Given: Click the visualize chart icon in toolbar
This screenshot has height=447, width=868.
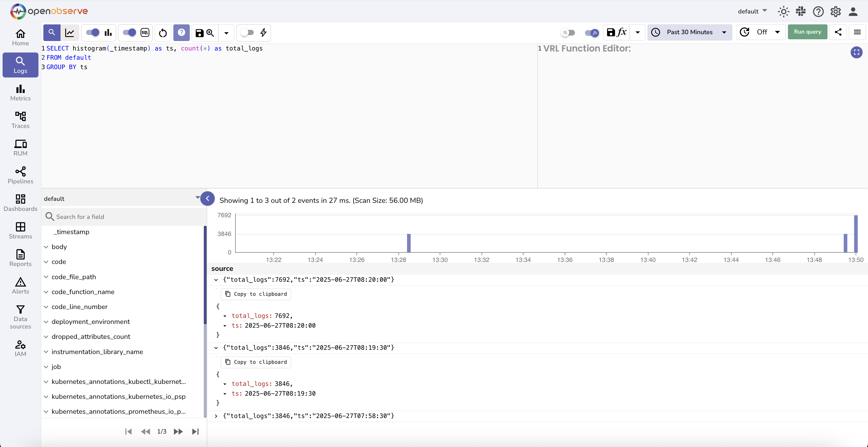Looking at the screenshot, I should coord(70,33).
